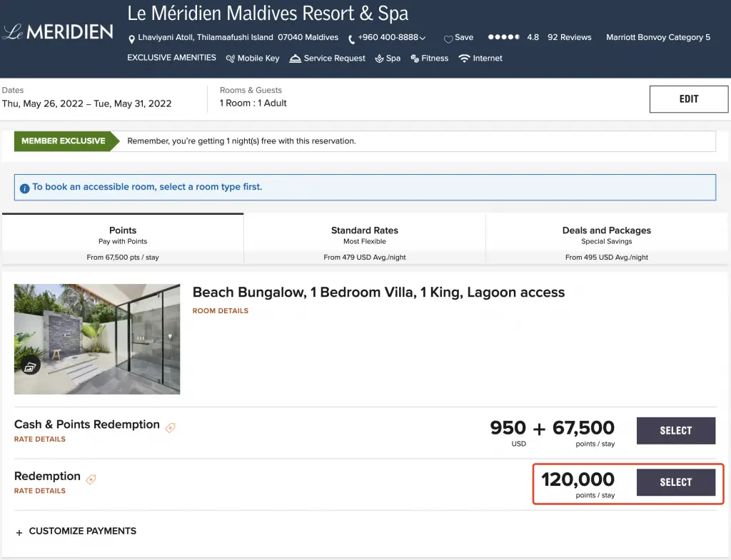Click the location pin icon by address
The image size is (731, 560).
click(132, 39)
